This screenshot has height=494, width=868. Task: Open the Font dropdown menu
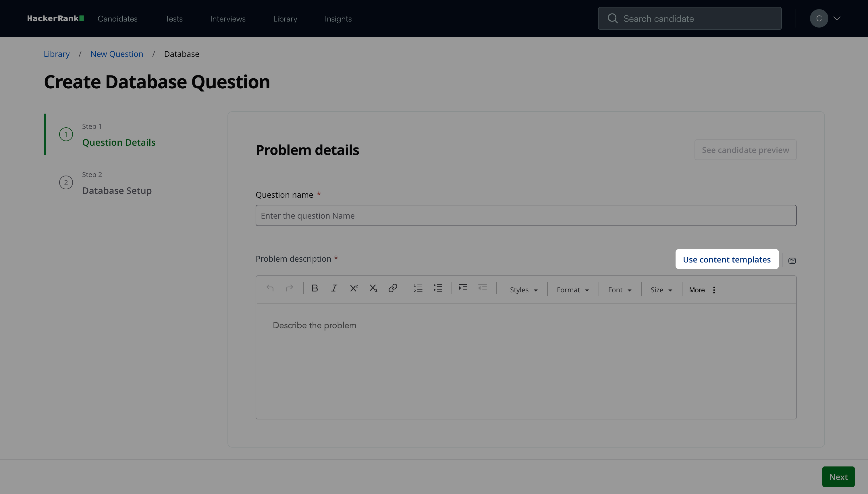(620, 290)
